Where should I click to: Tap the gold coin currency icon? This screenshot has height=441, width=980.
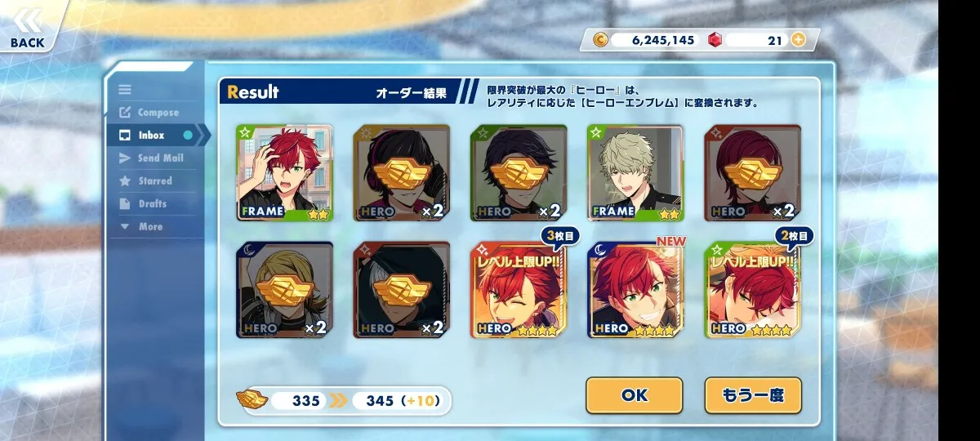point(600,39)
